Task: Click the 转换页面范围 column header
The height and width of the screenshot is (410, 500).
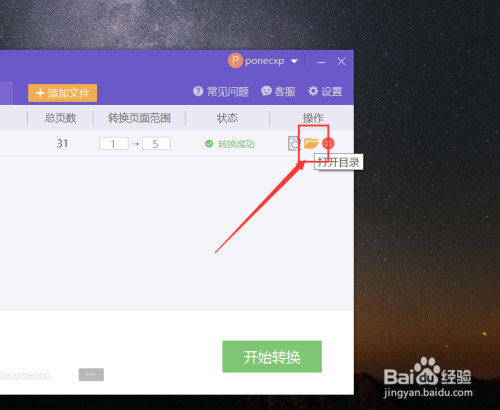Action: pos(139,118)
